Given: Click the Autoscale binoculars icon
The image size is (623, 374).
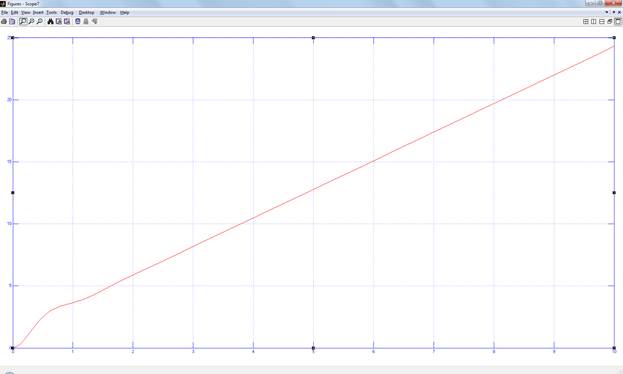Looking at the screenshot, I should tap(50, 21).
